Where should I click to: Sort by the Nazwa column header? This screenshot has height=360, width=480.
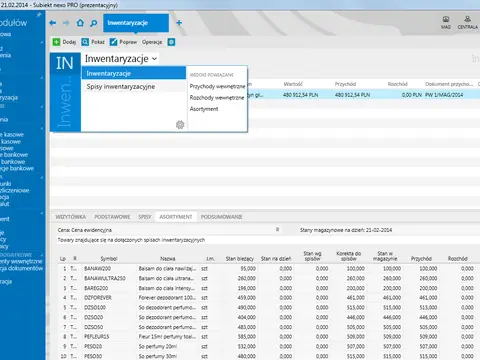click(x=168, y=259)
